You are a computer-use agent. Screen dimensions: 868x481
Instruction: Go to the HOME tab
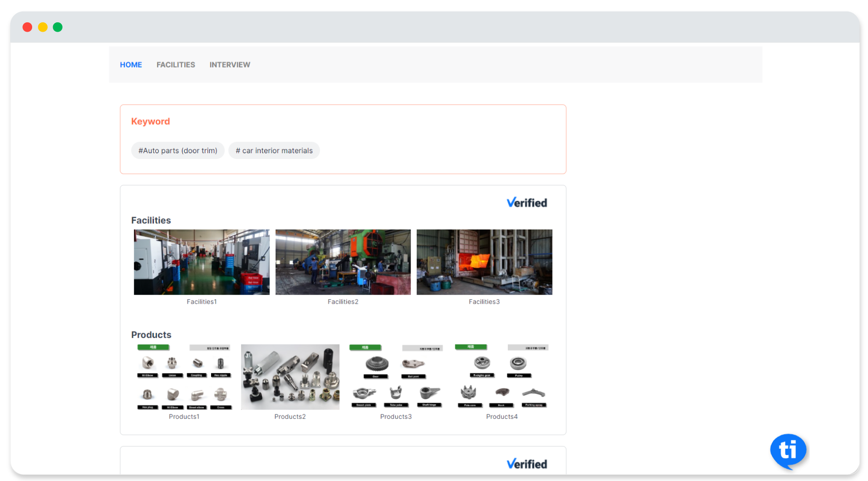pyautogui.click(x=131, y=65)
